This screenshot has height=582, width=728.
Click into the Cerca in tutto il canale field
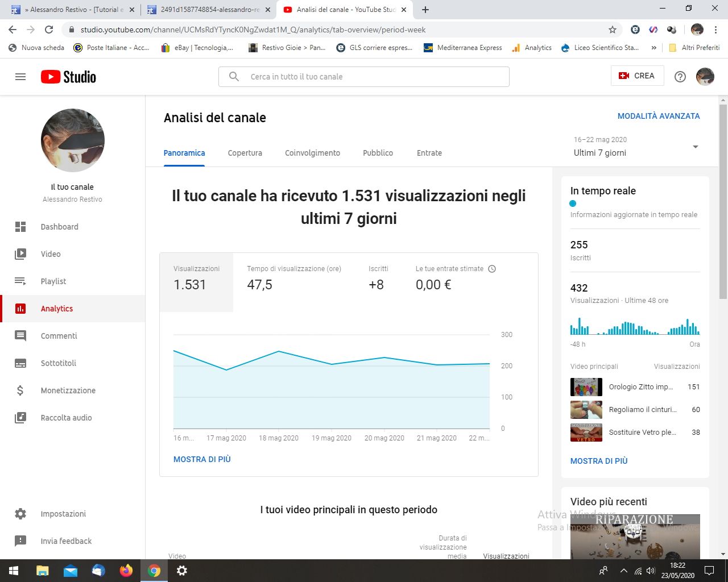click(364, 77)
